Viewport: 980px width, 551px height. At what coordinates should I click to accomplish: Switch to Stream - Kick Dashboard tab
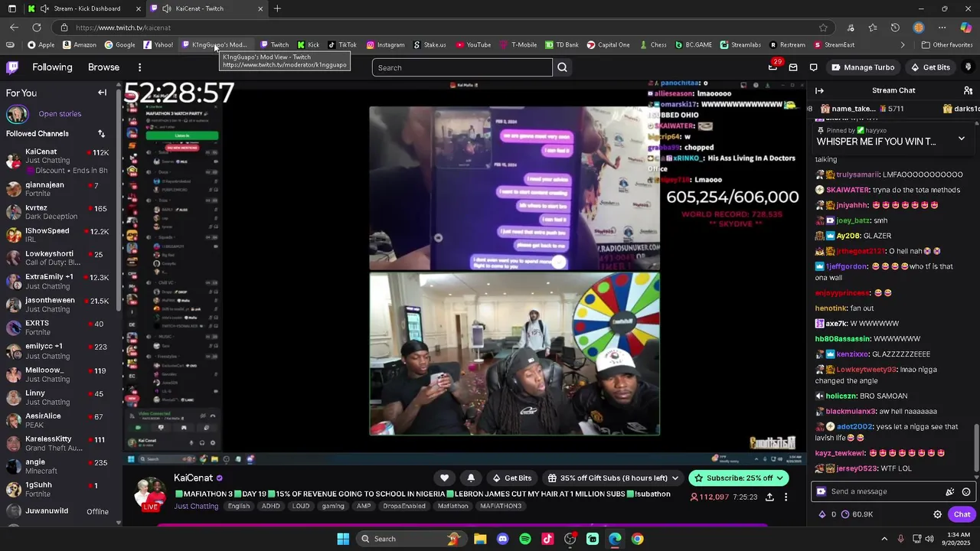84,8
